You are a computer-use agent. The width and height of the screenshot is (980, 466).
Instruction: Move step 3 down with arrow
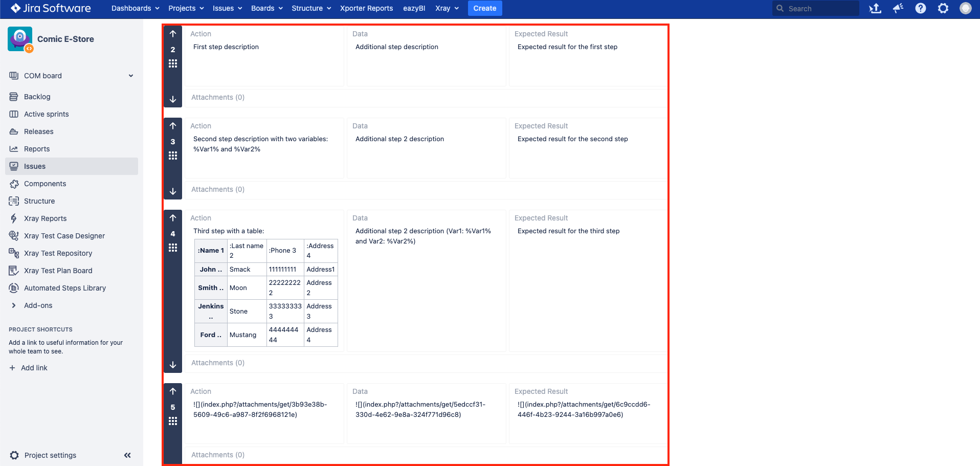click(x=173, y=191)
